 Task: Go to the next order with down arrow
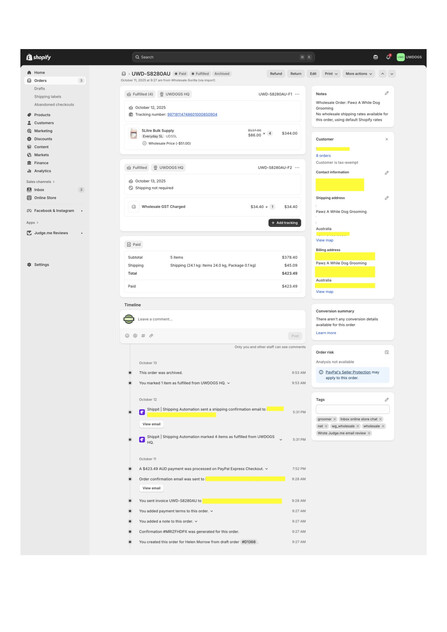coord(392,74)
